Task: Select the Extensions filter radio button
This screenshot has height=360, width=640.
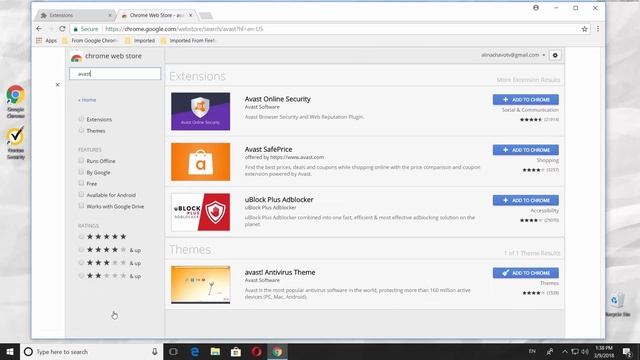Action: click(81, 119)
